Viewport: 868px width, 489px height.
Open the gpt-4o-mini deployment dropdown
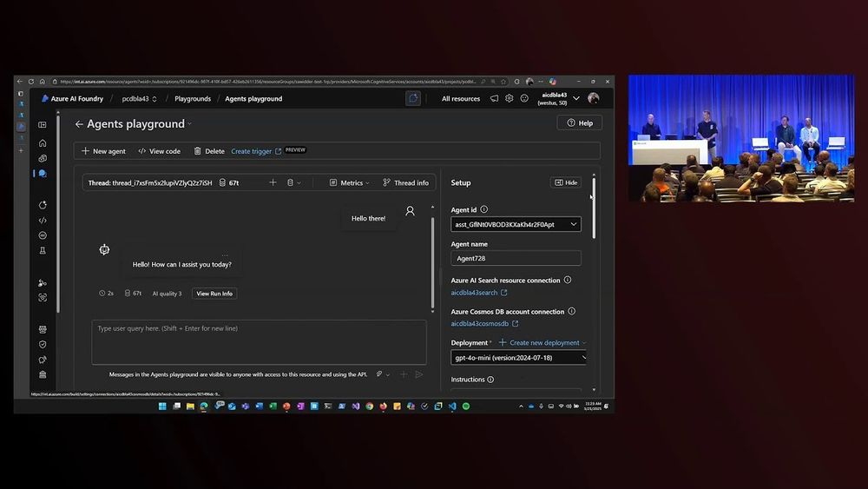point(519,358)
